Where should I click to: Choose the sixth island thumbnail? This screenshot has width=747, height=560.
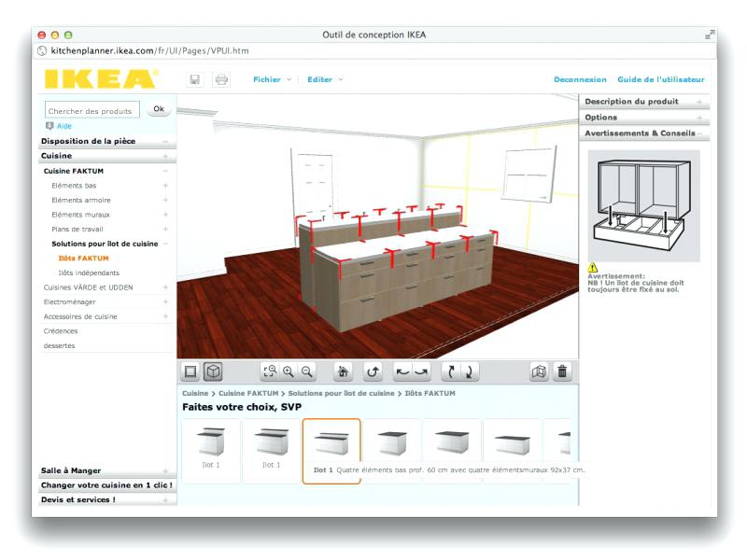tap(512, 451)
